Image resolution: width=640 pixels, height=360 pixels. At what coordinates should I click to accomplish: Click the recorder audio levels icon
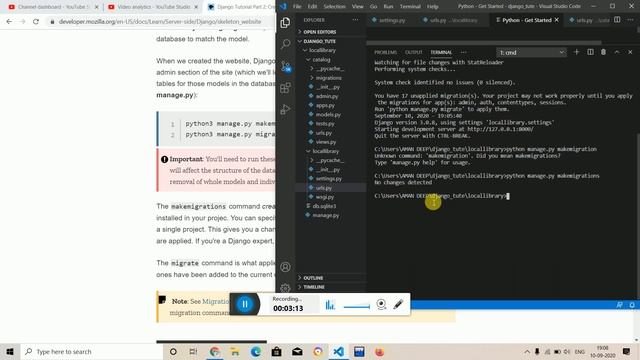tap(330, 304)
